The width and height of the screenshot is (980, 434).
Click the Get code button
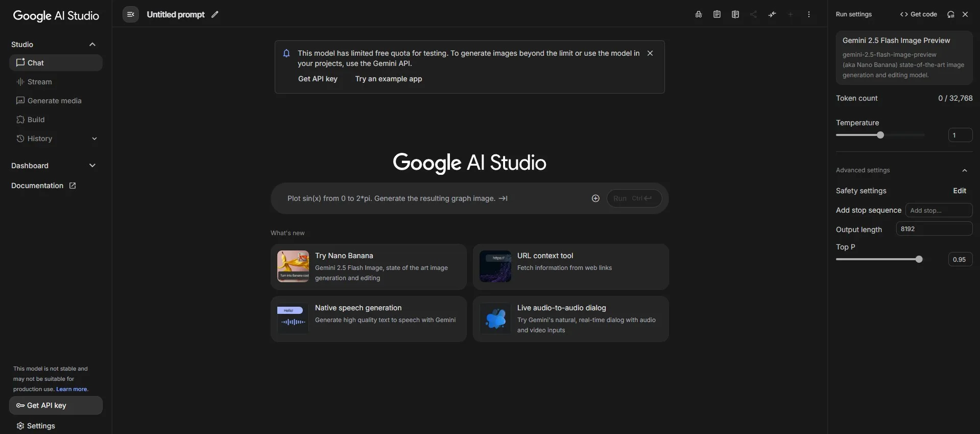pyautogui.click(x=918, y=14)
